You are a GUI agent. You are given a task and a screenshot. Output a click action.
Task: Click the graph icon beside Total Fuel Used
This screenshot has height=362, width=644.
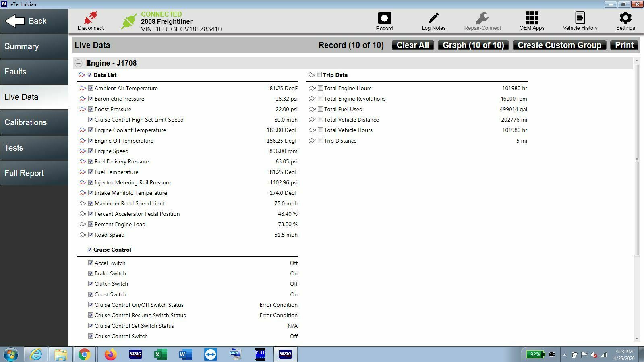[312, 109]
